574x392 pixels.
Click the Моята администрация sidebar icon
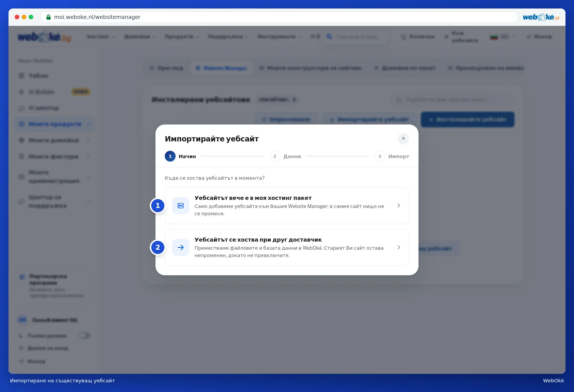22,177
